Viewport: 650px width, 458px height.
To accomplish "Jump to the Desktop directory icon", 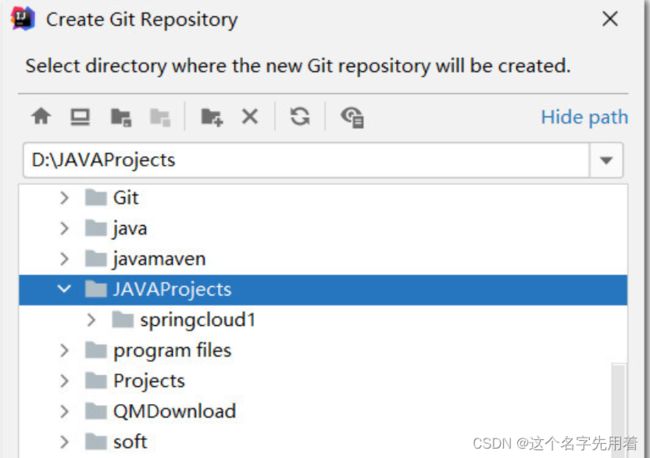I will 80,117.
